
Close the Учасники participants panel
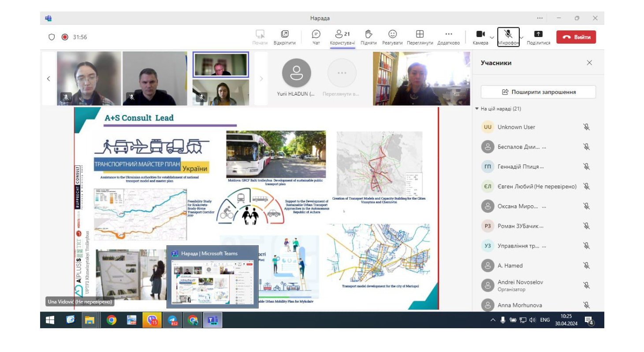(589, 63)
